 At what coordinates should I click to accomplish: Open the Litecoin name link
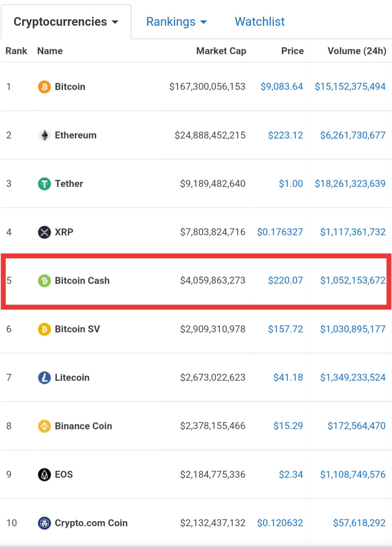72,377
